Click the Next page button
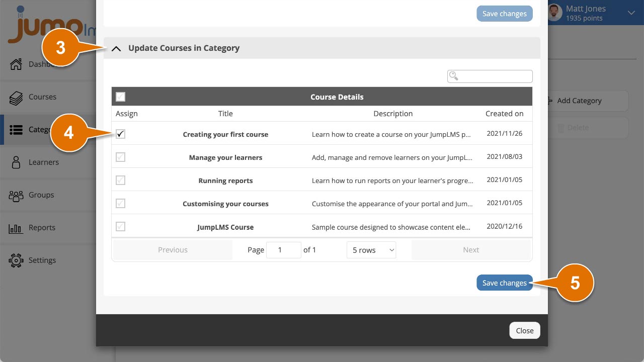This screenshot has height=362, width=644. pyautogui.click(x=471, y=250)
